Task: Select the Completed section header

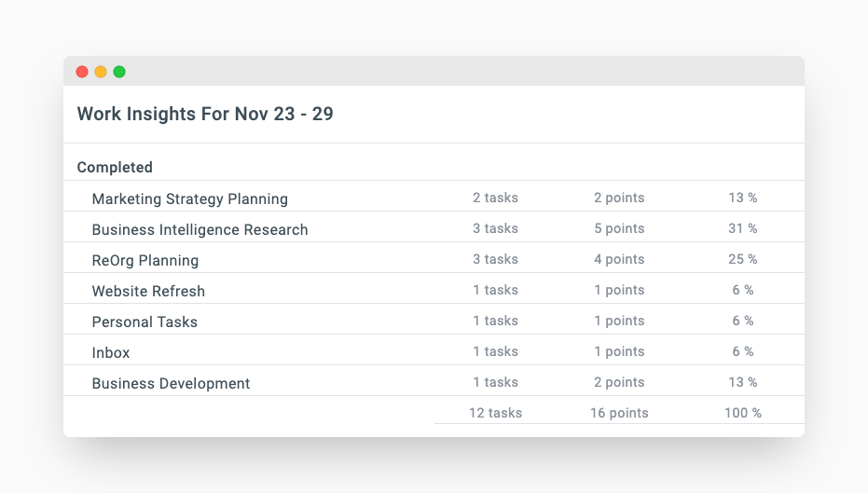Action: click(115, 168)
